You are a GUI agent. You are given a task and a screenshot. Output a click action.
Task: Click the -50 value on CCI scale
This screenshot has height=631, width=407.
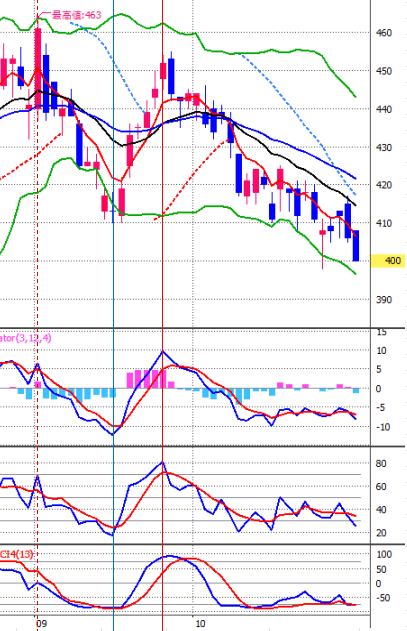383,598
